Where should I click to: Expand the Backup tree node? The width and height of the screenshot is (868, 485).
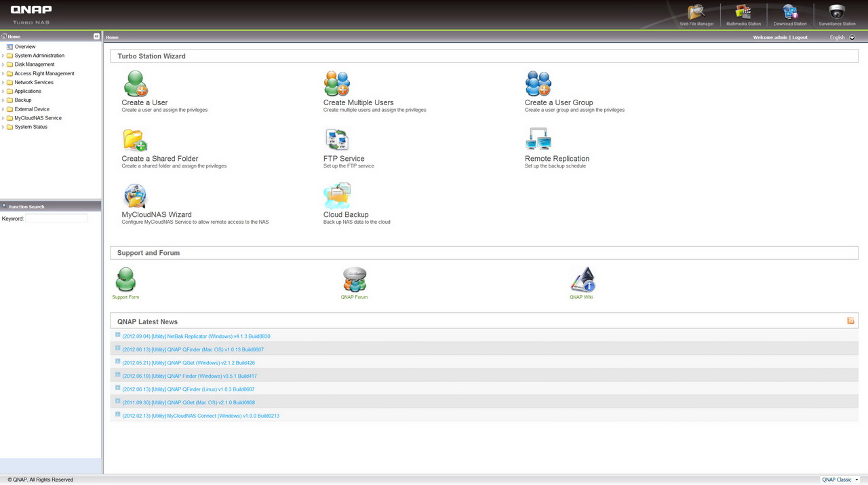3,100
